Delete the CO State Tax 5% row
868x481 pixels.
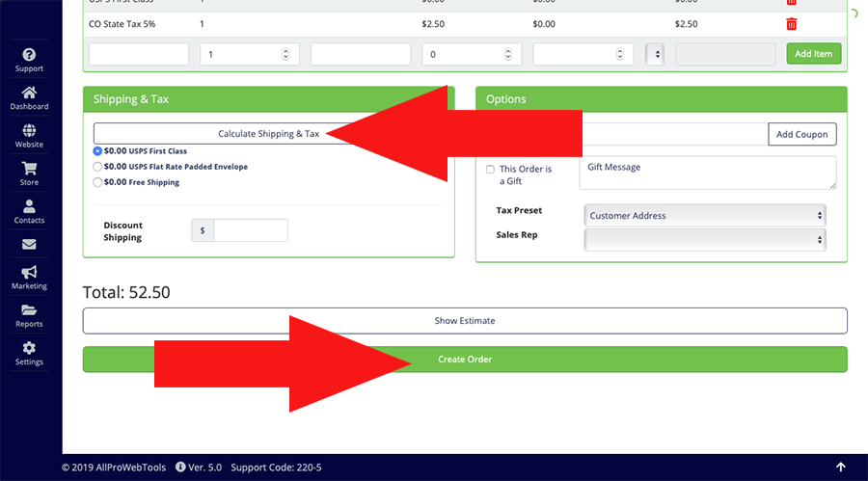coord(792,24)
